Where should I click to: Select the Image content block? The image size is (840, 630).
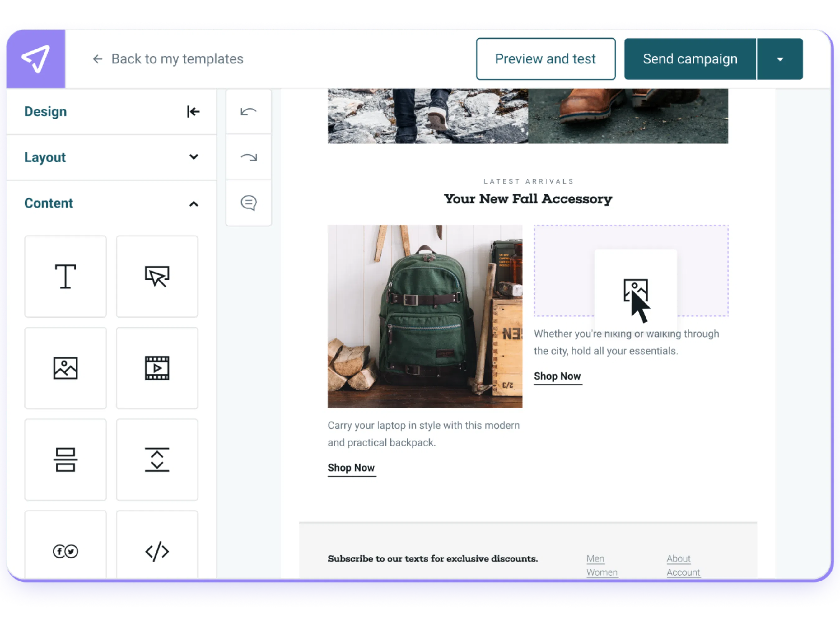(x=65, y=368)
